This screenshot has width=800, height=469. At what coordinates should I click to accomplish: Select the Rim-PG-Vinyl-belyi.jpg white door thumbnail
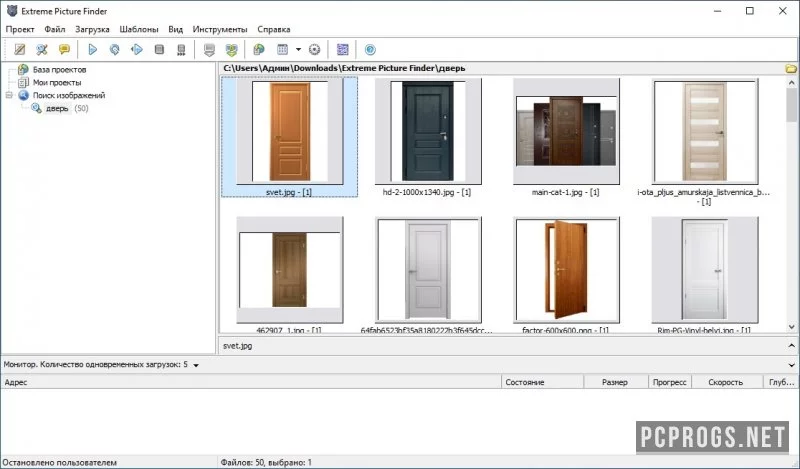click(705, 270)
